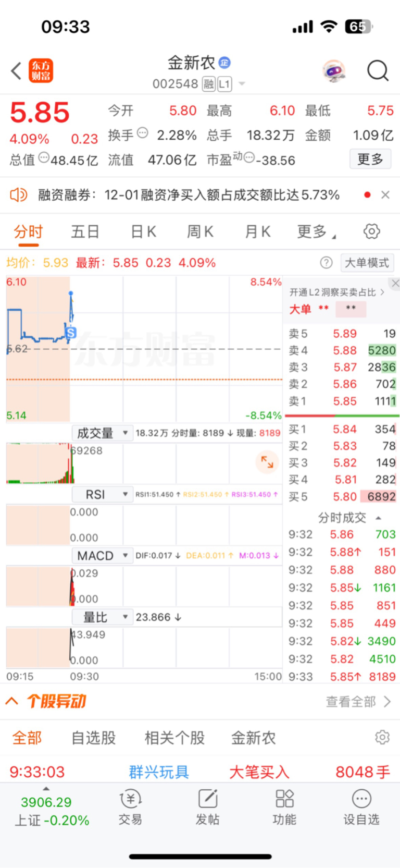This screenshot has height=868, width=400.
Task: Open alert settings gear icon
Action: click(x=382, y=737)
